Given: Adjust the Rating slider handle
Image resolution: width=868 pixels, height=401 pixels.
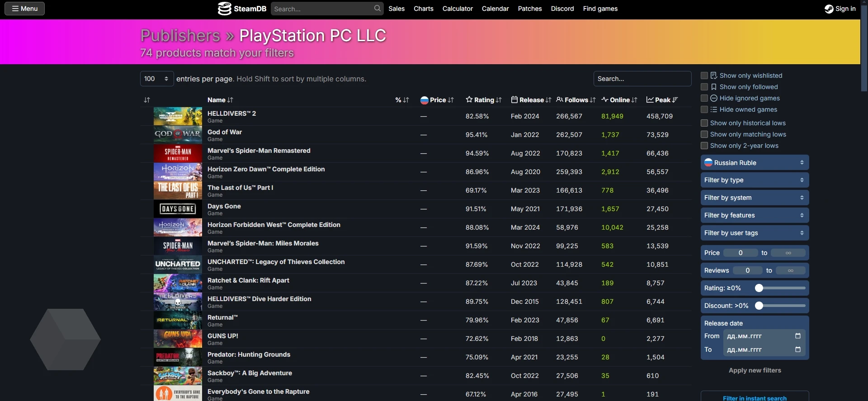Looking at the screenshot, I should [759, 288].
